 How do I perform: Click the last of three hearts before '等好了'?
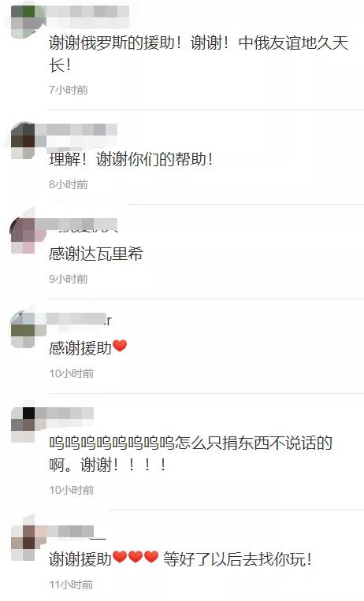(151, 557)
